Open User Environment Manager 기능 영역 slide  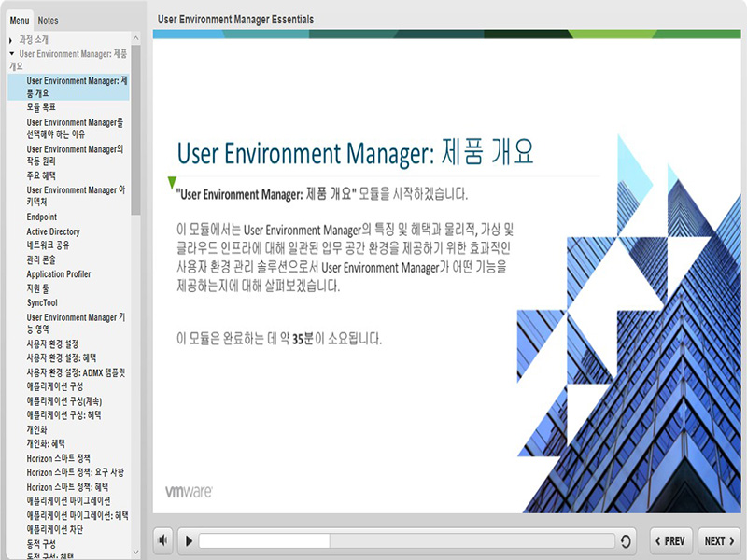76,323
